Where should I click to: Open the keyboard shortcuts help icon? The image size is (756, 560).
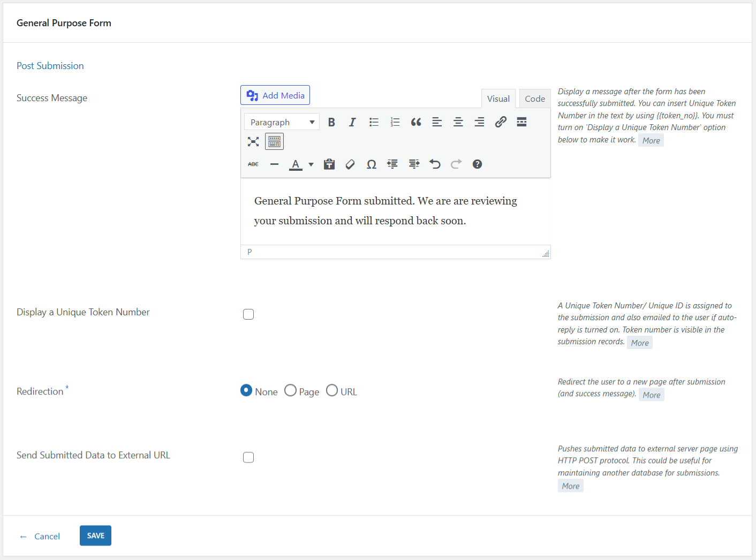click(x=477, y=164)
